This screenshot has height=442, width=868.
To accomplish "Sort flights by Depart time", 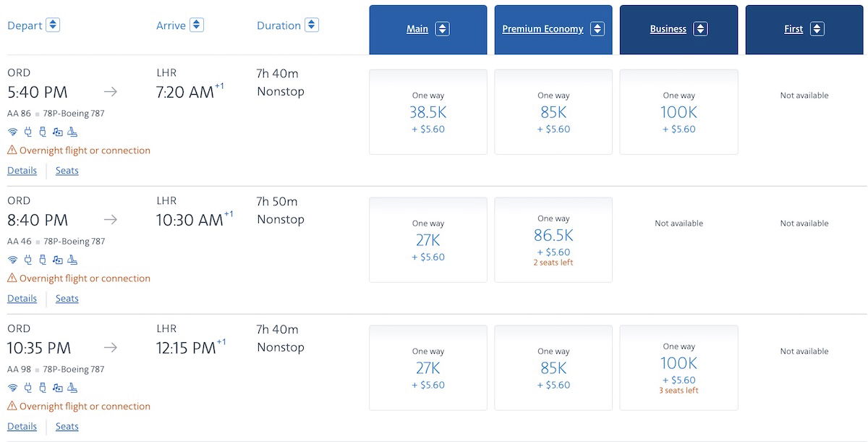I will click(53, 25).
